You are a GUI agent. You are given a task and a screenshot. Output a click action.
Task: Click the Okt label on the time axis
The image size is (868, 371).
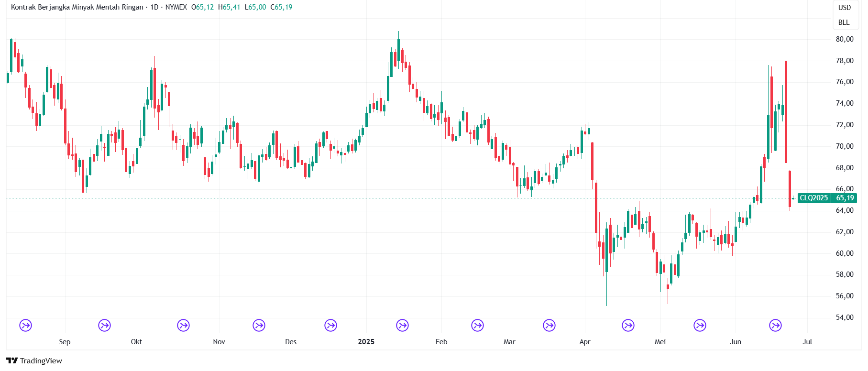point(136,342)
